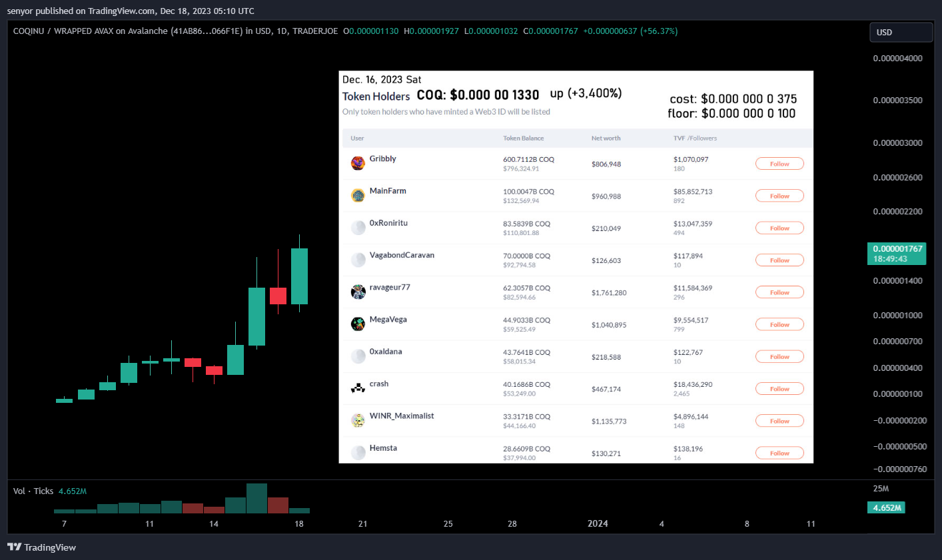Click crash's TVF value $18,436,290
Viewport: 942px width, 560px height.
coord(693,385)
